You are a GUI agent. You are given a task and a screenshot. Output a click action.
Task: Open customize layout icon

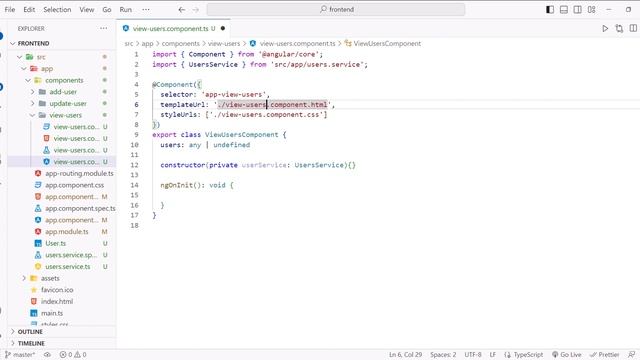[591, 9]
